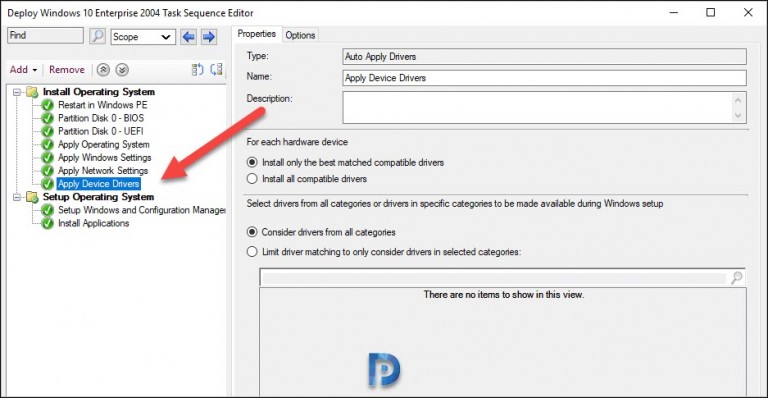
Task: Switch to the Properties tab
Action: click(257, 34)
